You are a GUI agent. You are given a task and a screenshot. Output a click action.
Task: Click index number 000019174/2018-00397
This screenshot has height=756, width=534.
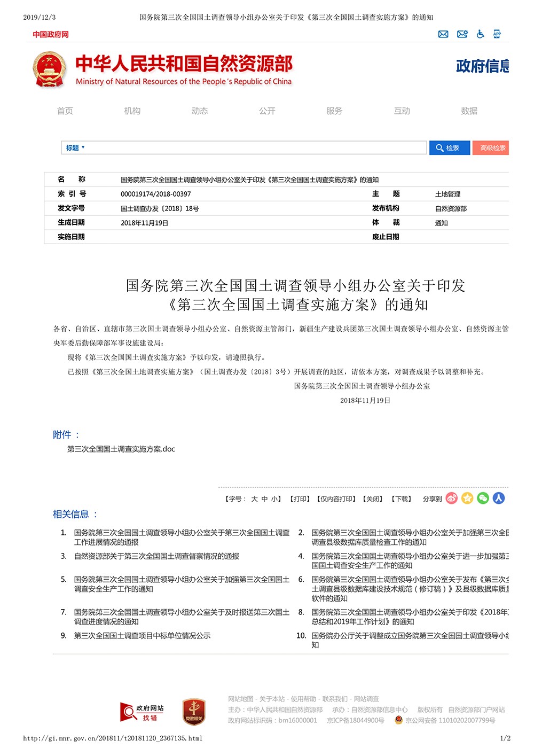point(156,194)
